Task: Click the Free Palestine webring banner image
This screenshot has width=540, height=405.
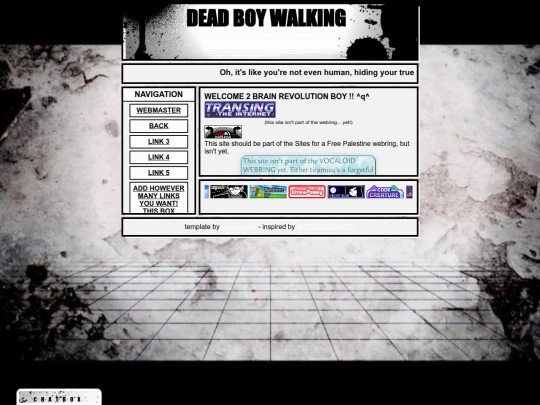Action: pos(223,132)
